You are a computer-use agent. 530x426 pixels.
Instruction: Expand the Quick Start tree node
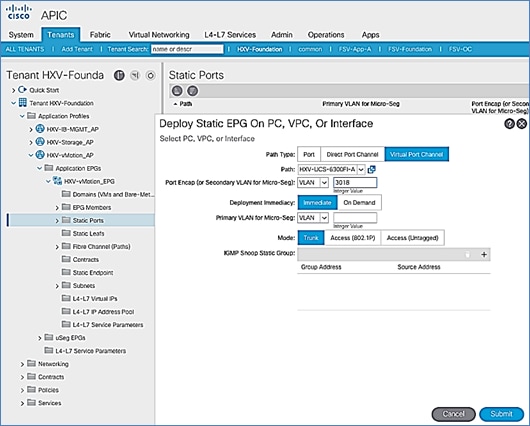[14, 90]
